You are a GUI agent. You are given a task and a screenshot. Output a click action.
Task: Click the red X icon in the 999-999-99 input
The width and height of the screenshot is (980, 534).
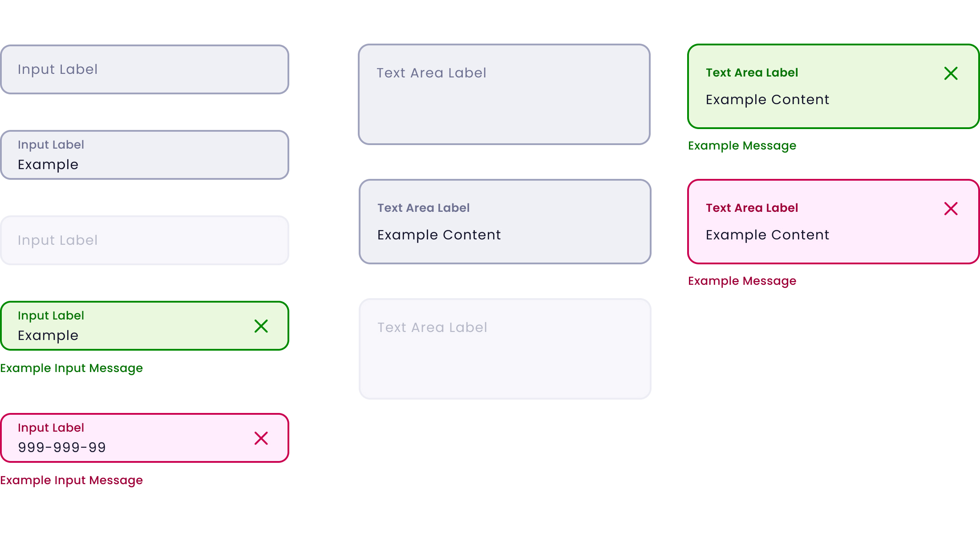click(261, 438)
